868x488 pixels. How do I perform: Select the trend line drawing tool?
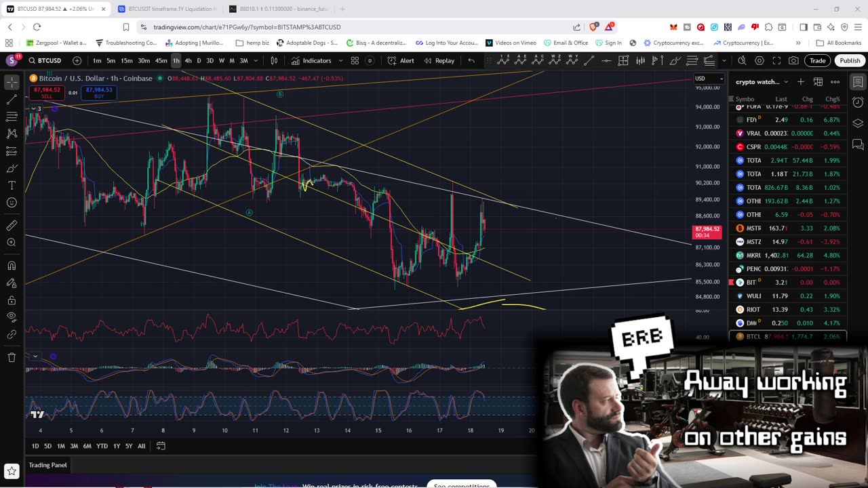(x=12, y=100)
